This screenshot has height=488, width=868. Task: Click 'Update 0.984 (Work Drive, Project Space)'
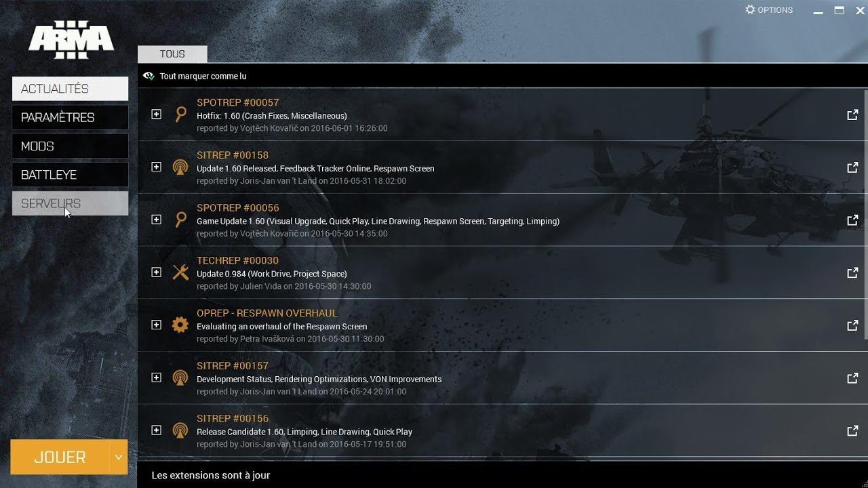[272, 274]
